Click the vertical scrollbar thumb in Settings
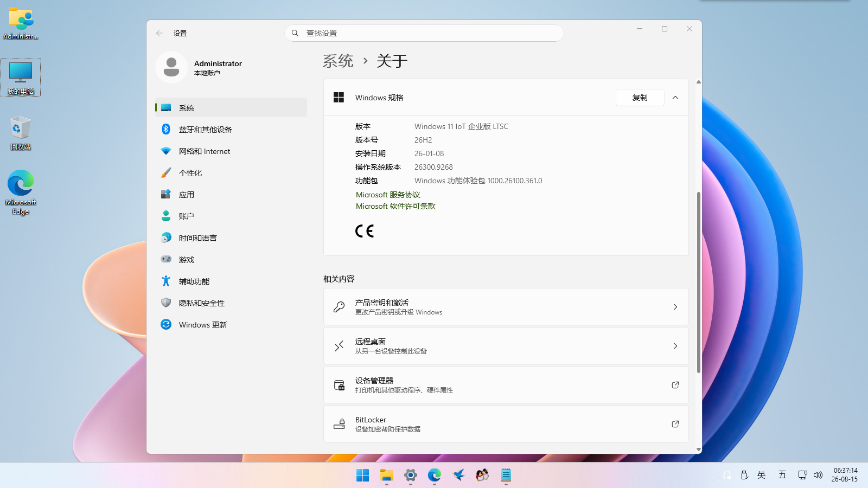868x488 pixels. (699, 282)
